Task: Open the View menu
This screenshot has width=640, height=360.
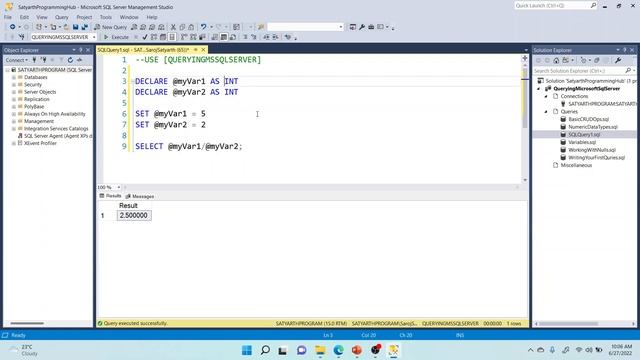Action: coord(42,17)
